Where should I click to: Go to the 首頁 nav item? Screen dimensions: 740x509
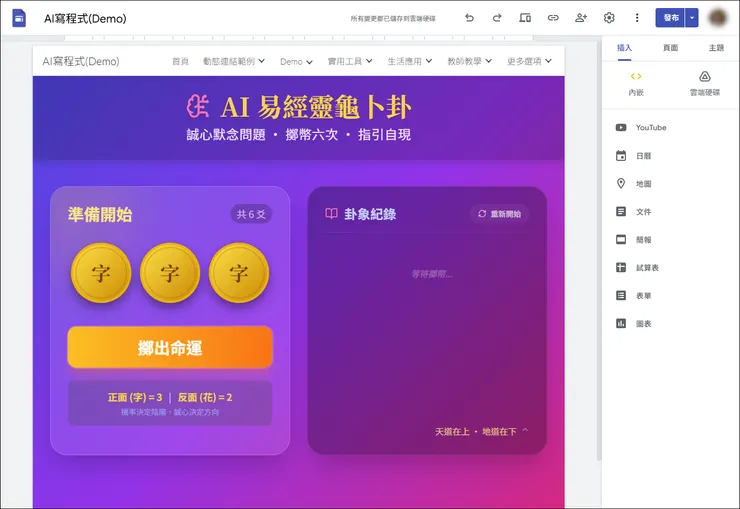pos(180,61)
